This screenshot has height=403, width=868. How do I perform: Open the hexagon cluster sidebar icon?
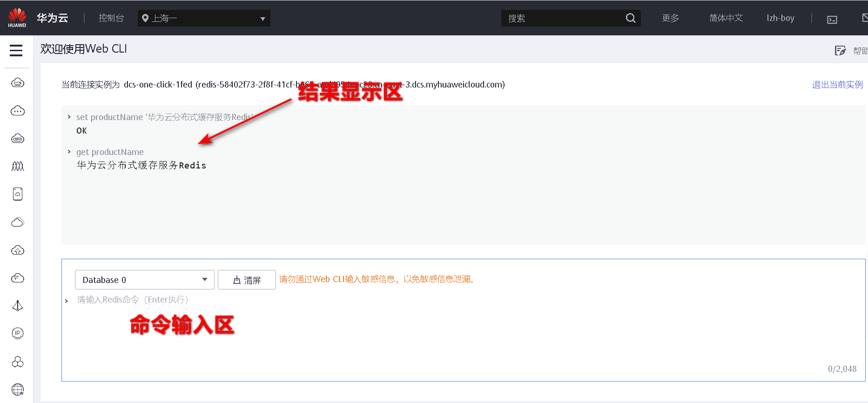(x=18, y=362)
